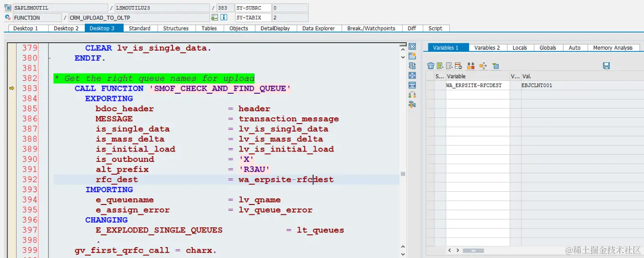Switch to Variables 2 tab
Screen dimensions: 644x258
point(487,48)
